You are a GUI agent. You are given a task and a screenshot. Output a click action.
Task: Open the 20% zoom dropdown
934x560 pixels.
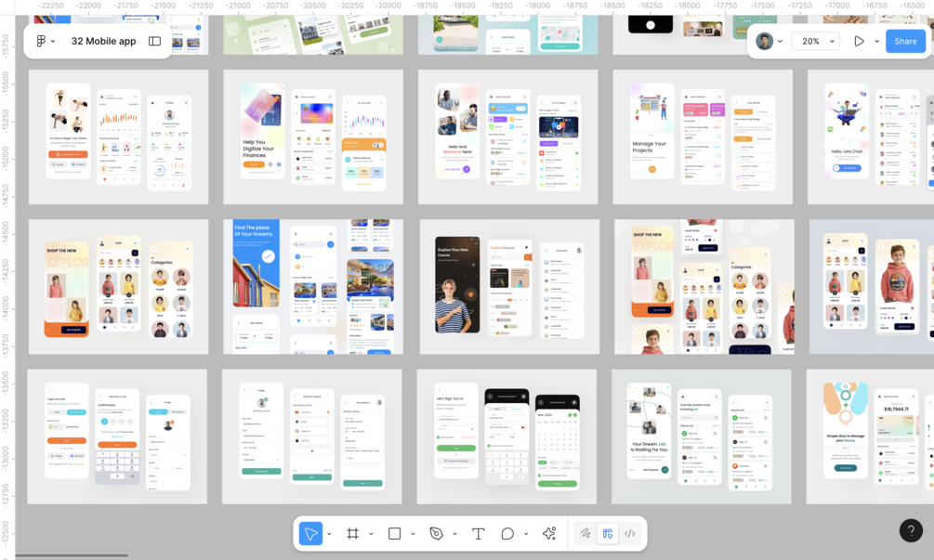point(816,41)
